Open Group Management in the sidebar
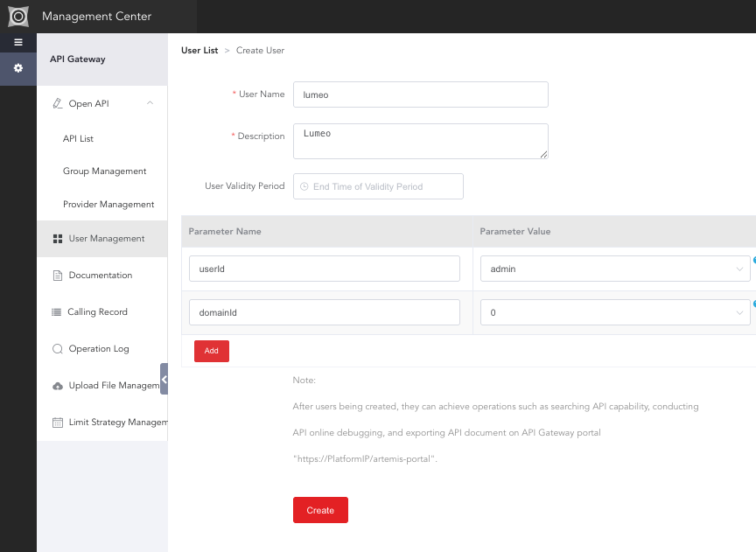Image resolution: width=756 pixels, height=552 pixels. [105, 171]
